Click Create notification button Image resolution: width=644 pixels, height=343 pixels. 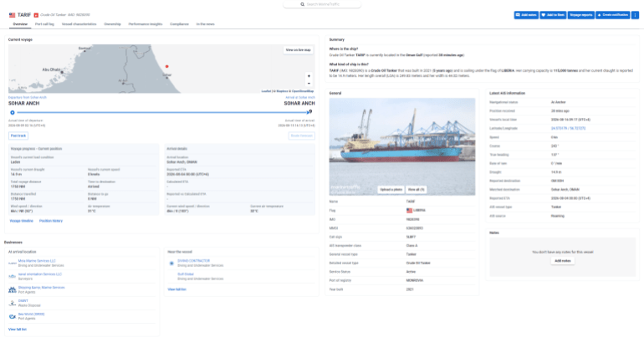pos(613,15)
